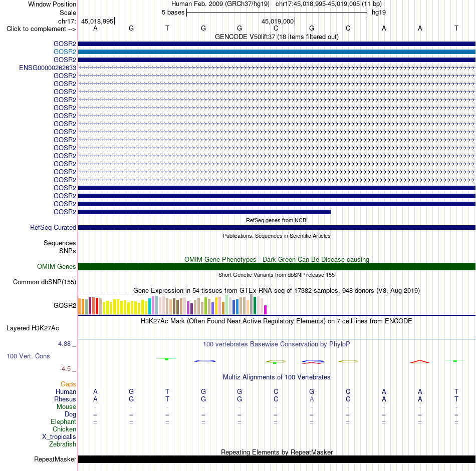The width and height of the screenshot is (476, 471).
Task: Click the light-blue GOSR2 transcript label
Action: (65, 52)
